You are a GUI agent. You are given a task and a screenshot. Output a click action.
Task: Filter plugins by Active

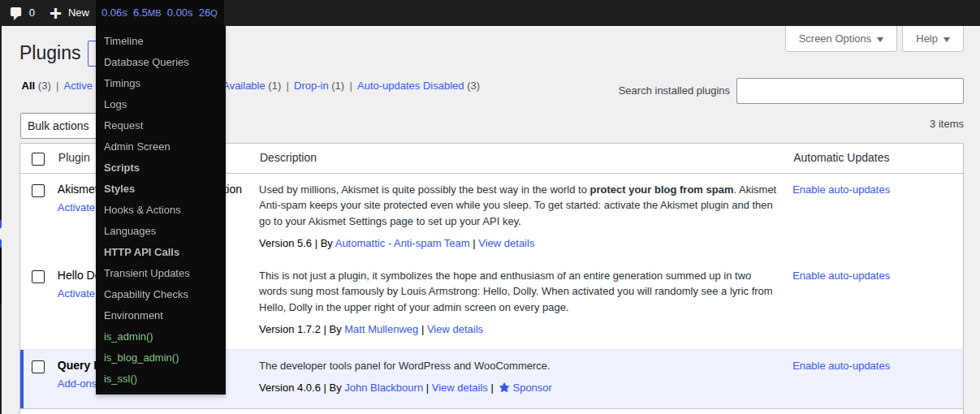79,86
